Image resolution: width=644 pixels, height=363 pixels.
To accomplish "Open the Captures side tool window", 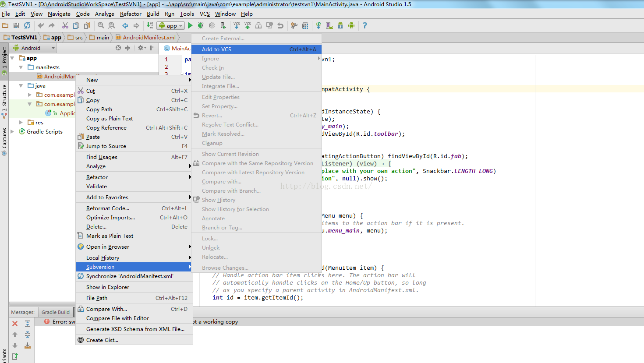I will (4, 141).
